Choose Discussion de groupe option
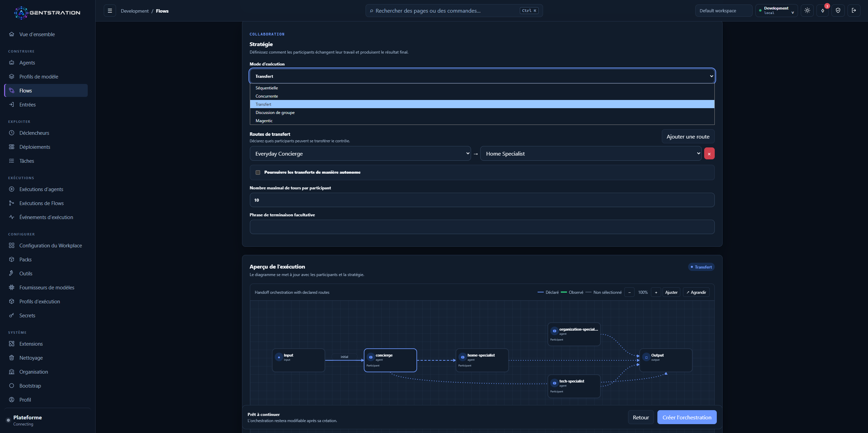The image size is (868, 433). 482,112
